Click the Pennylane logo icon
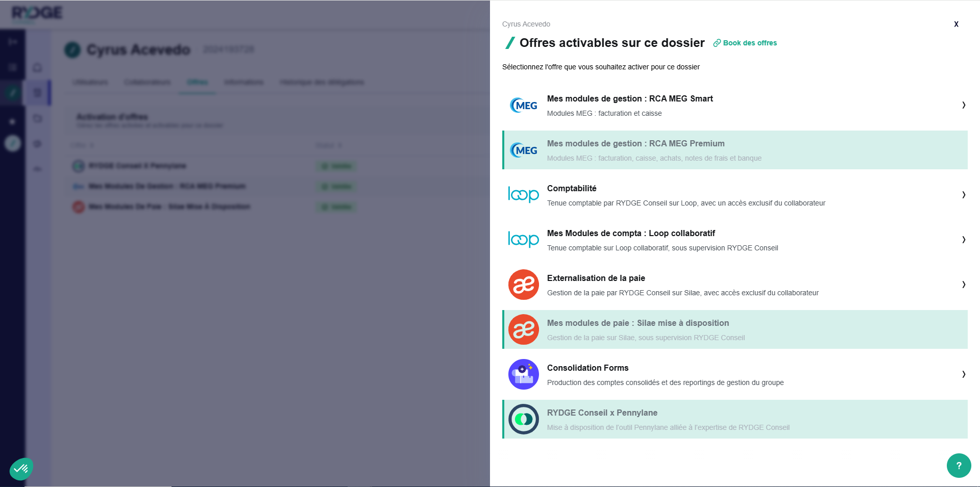The width and height of the screenshot is (980, 487). (524, 419)
